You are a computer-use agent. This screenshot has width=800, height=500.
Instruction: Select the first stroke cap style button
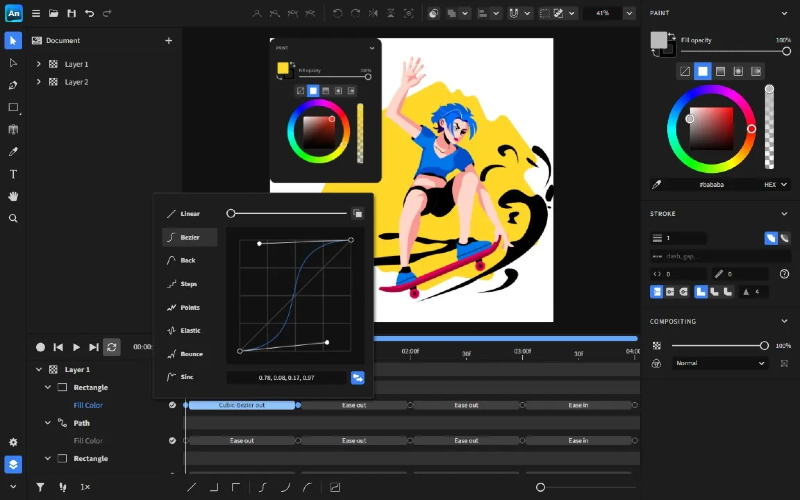(656, 292)
